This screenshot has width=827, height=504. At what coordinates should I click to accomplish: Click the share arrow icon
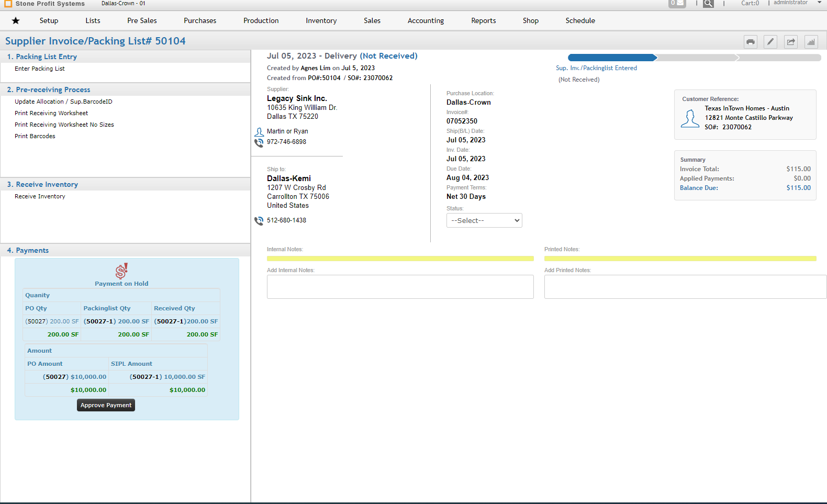point(791,42)
